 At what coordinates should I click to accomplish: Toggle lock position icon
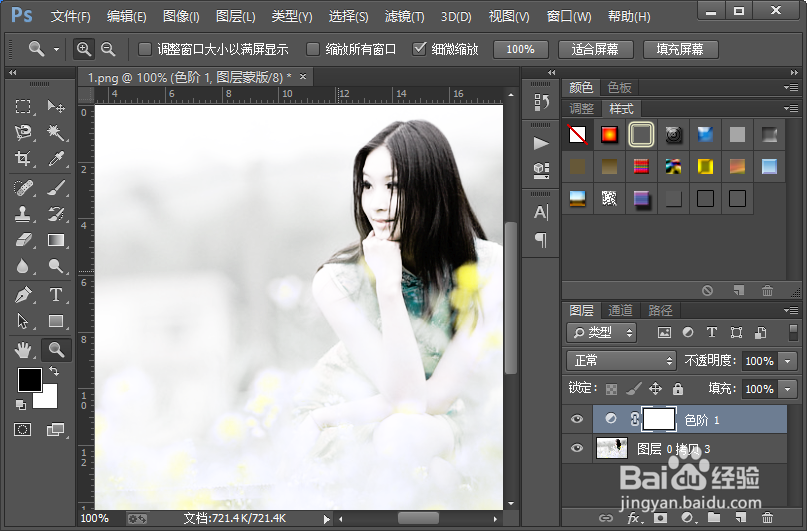tap(655, 389)
